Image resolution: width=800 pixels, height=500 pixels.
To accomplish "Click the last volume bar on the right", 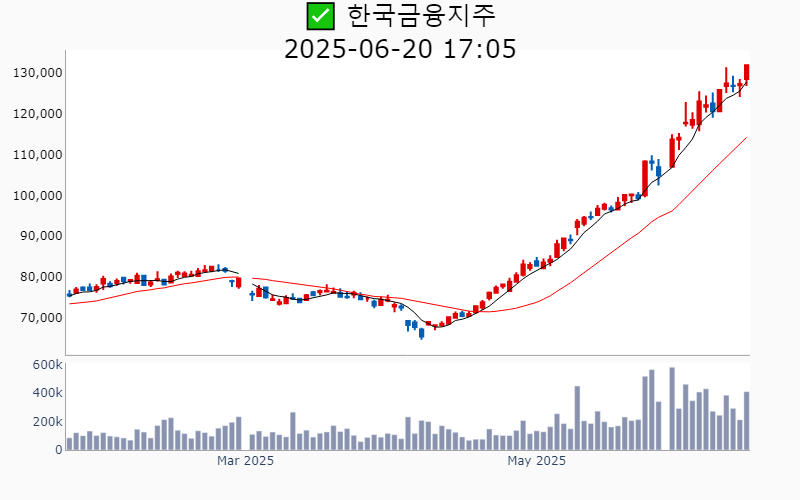I will pyautogui.click(x=746, y=421).
